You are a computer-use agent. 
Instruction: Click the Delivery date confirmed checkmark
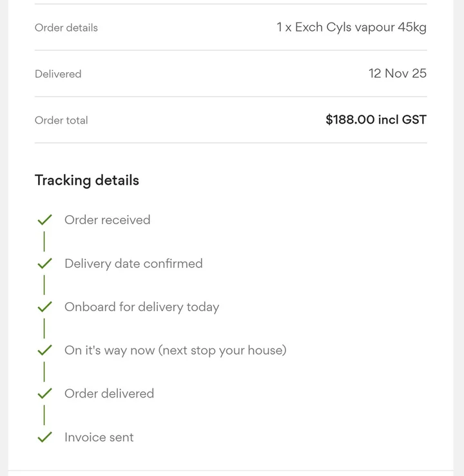(x=44, y=263)
